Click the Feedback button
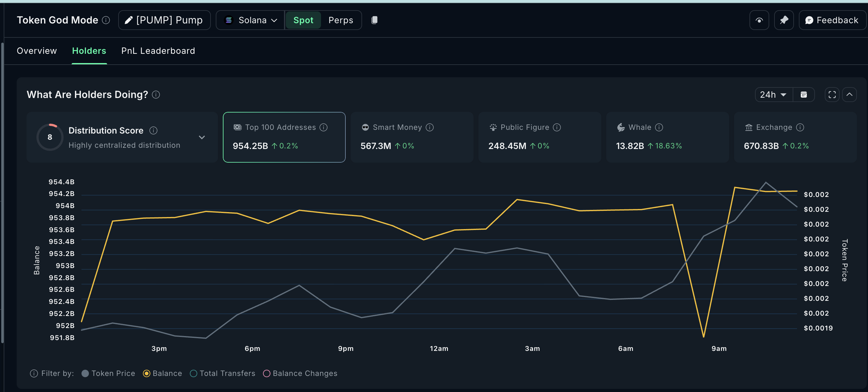 832,20
